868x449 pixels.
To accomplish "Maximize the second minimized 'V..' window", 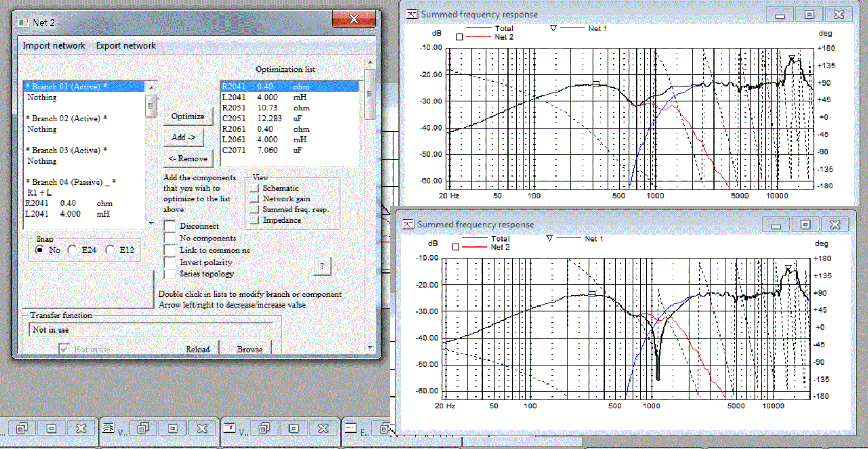I will (x=172, y=428).
